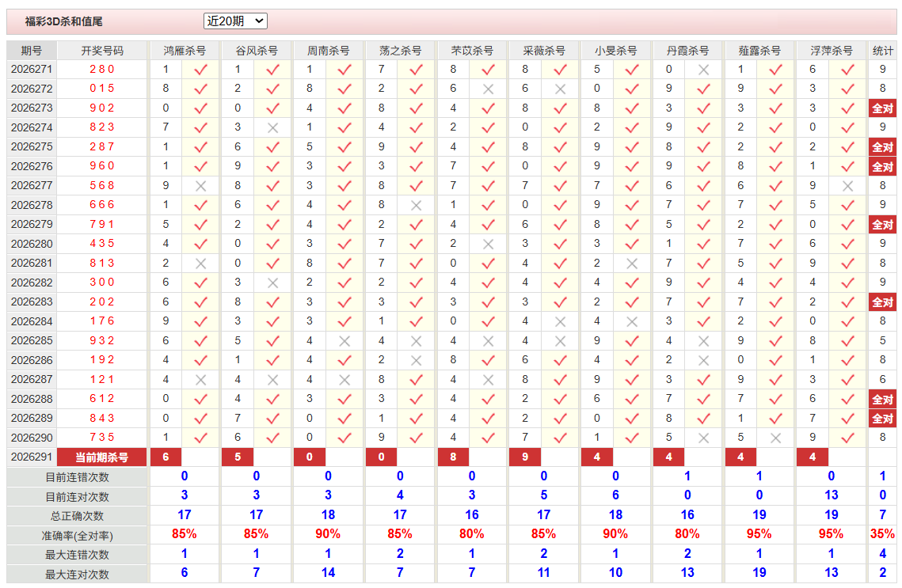Image resolution: width=902 pixels, height=588 pixels.
Task: Click the 总正确次数 row label
Action: [77, 516]
